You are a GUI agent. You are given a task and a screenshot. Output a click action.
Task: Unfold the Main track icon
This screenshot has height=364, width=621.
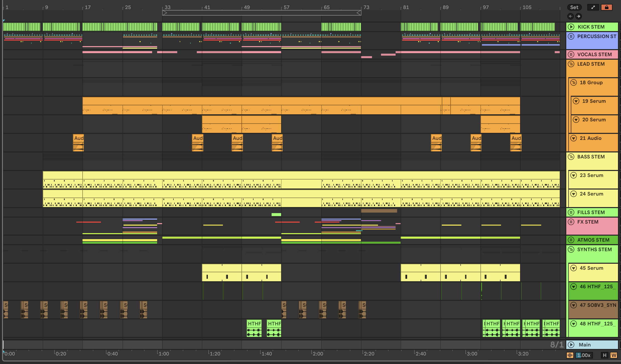coord(571,345)
